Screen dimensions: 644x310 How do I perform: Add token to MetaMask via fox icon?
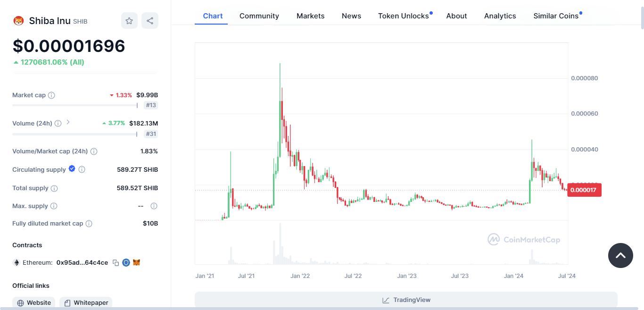point(136,262)
